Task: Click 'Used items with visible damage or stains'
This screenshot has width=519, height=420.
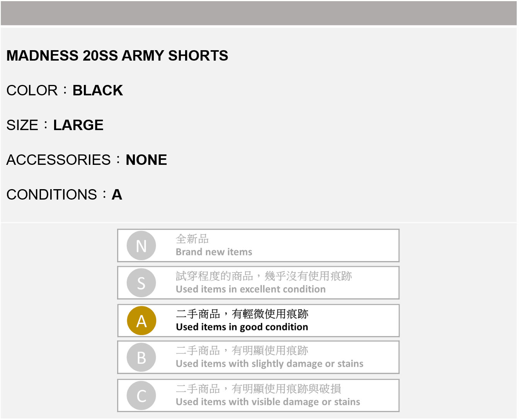Action: click(x=268, y=402)
